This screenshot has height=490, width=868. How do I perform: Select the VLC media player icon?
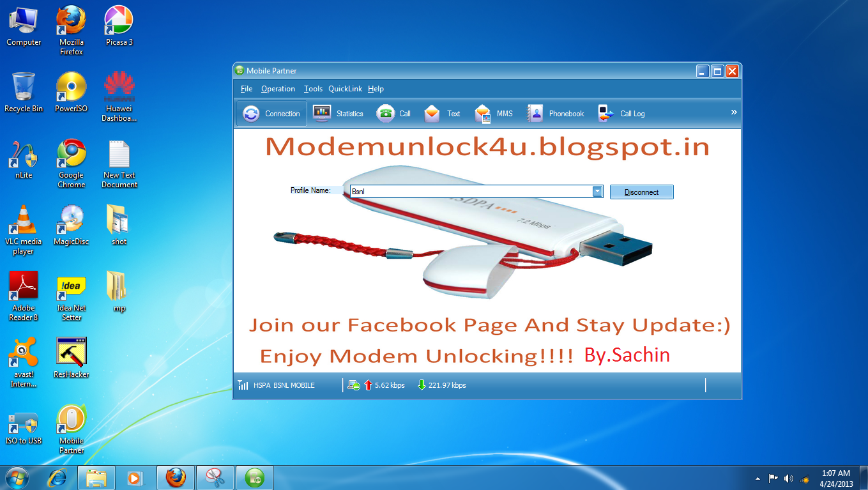coord(24,229)
